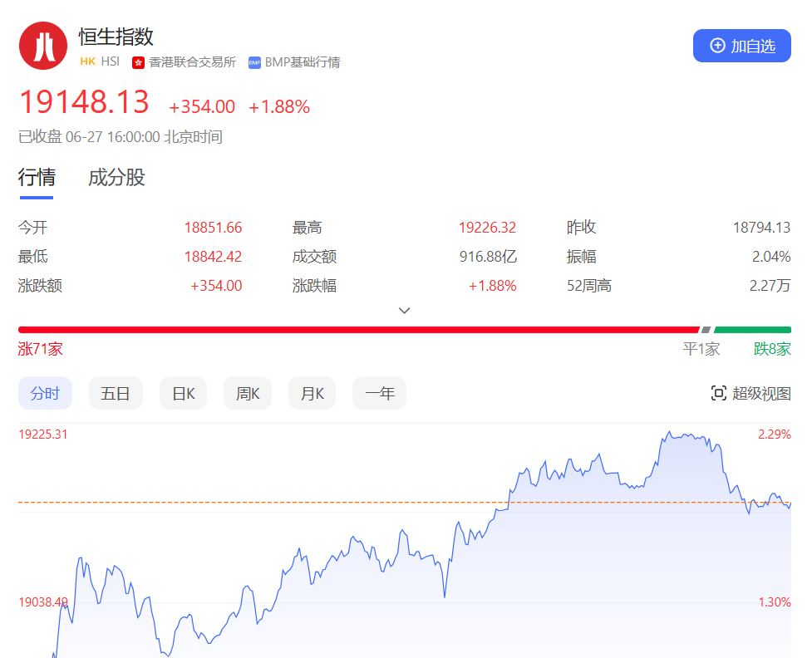Click 涨71家 gainers count
The height and width of the screenshot is (658, 812).
(x=41, y=349)
